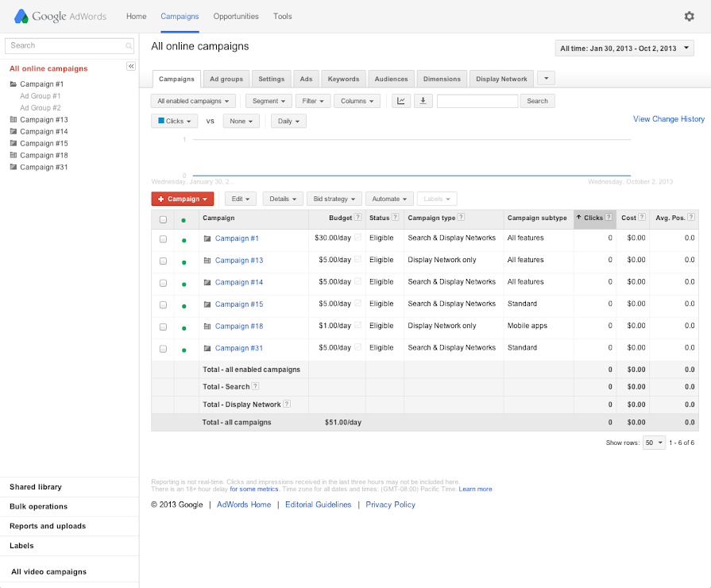The height and width of the screenshot is (588, 711).
Task: Check the Campaign #13 row checkbox
Action: [163, 261]
